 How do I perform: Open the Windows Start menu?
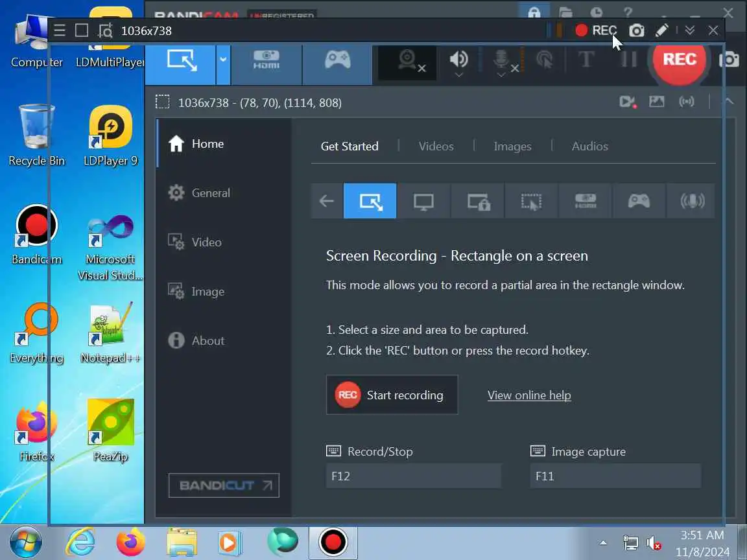[x=26, y=542]
